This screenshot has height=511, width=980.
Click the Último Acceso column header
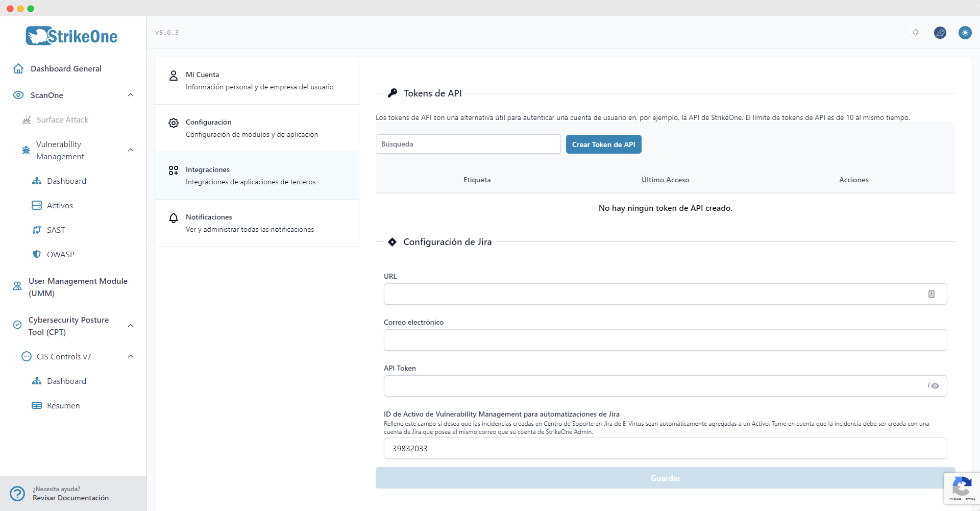(x=665, y=180)
